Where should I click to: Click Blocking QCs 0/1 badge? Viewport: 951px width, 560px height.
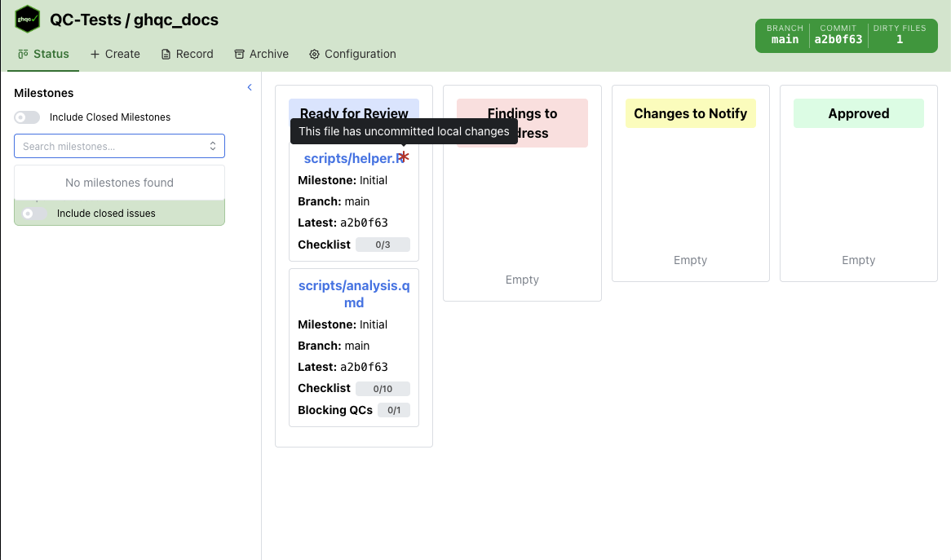pyautogui.click(x=394, y=411)
